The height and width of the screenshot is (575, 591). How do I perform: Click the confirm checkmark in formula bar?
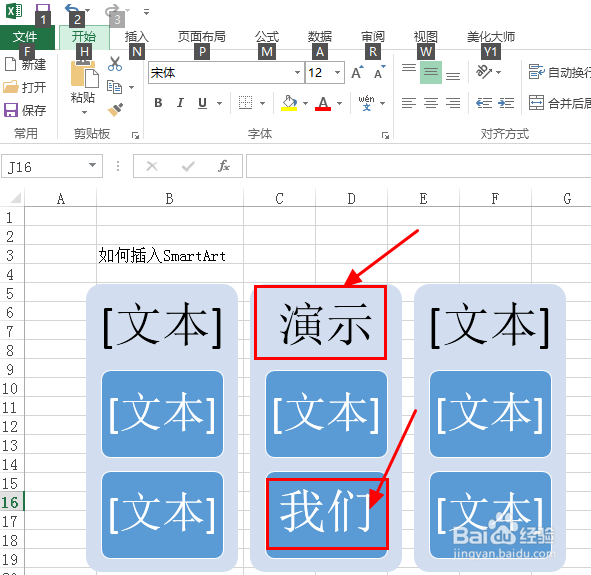click(x=188, y=166)
